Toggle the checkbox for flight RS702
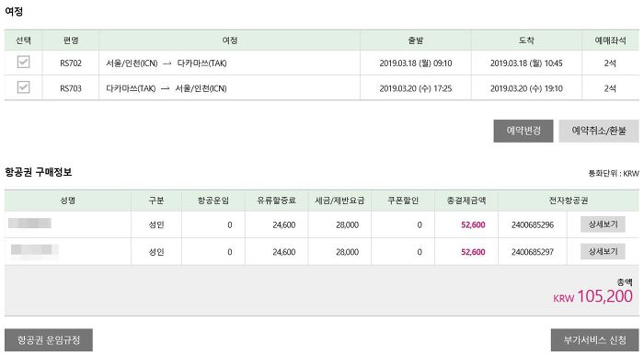The image size is (644, 356). click(23, 62)
